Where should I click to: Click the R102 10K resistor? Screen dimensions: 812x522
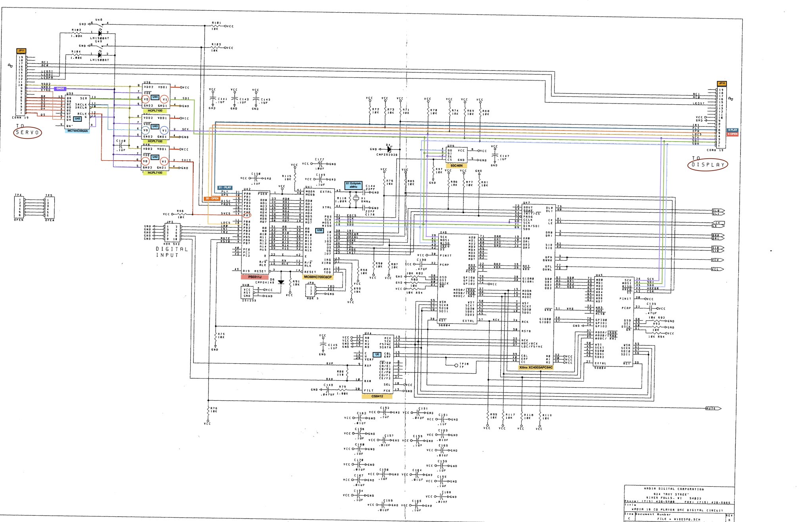click(214, 48)
